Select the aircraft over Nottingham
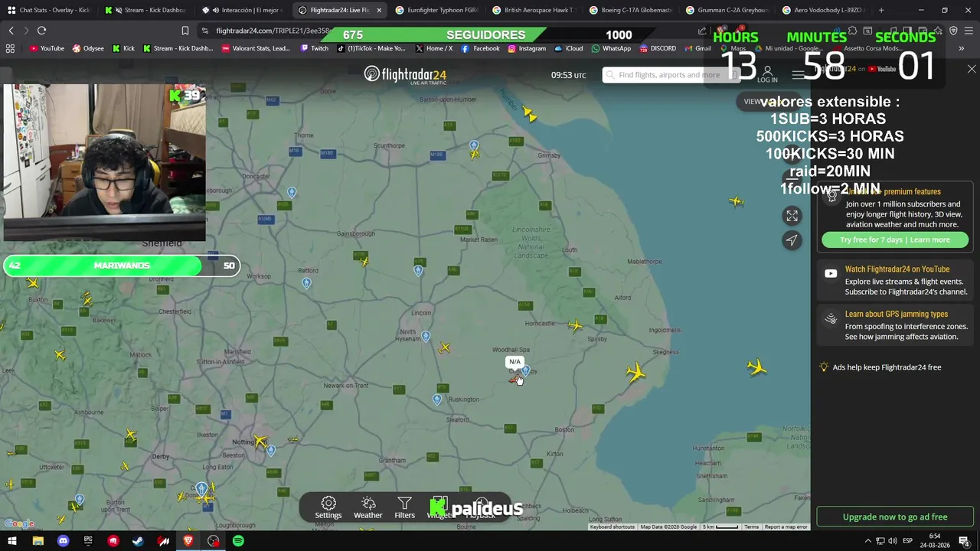The width and height of the screenshot is (980, 551). click(260, 442)
